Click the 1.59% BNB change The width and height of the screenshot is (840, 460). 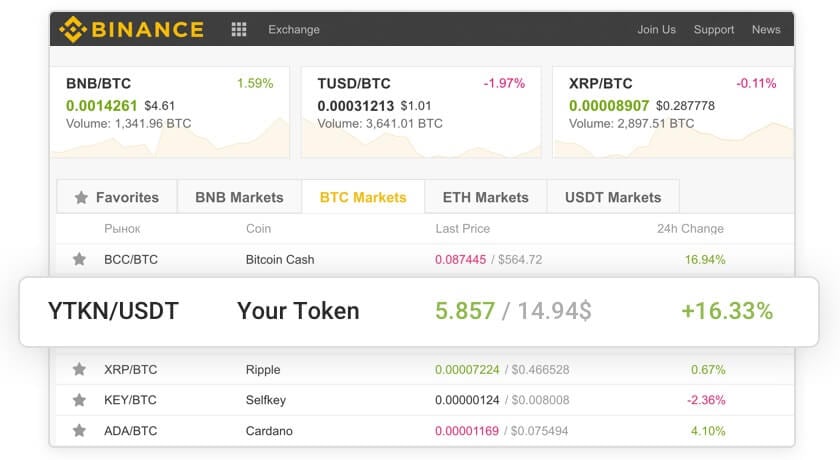pos(255,83)
